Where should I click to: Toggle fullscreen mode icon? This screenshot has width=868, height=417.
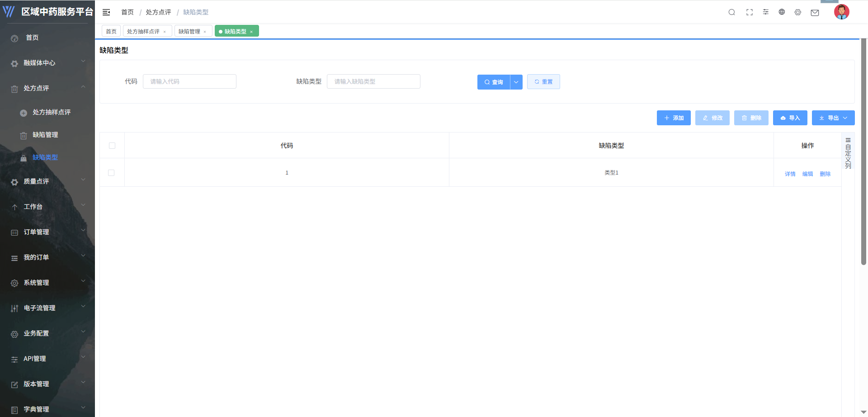750,12
